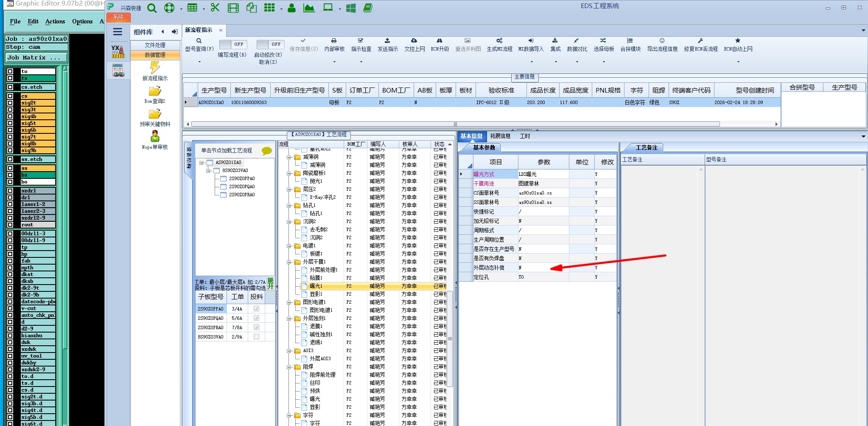Click the scissors icon in top toolbar
The width and height of the screenshot is (868, 426).
tap(215, 8)
